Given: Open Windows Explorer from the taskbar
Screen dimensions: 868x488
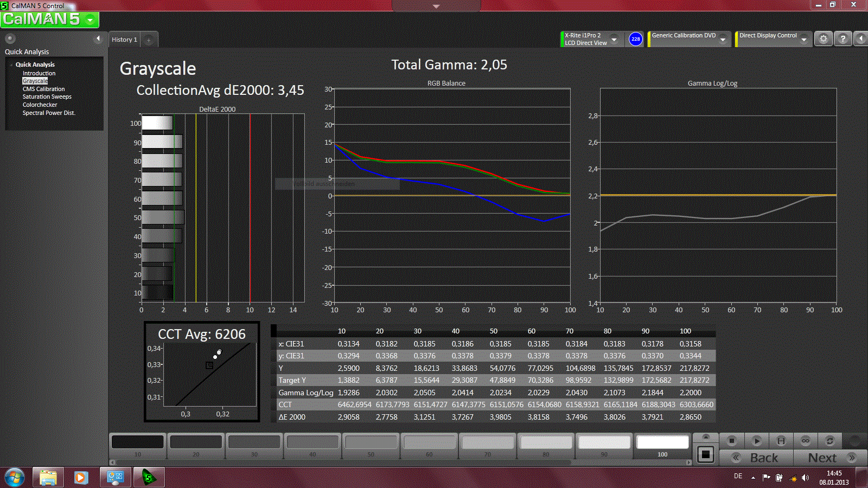Looking at the screenshot, I should (48, 477).
